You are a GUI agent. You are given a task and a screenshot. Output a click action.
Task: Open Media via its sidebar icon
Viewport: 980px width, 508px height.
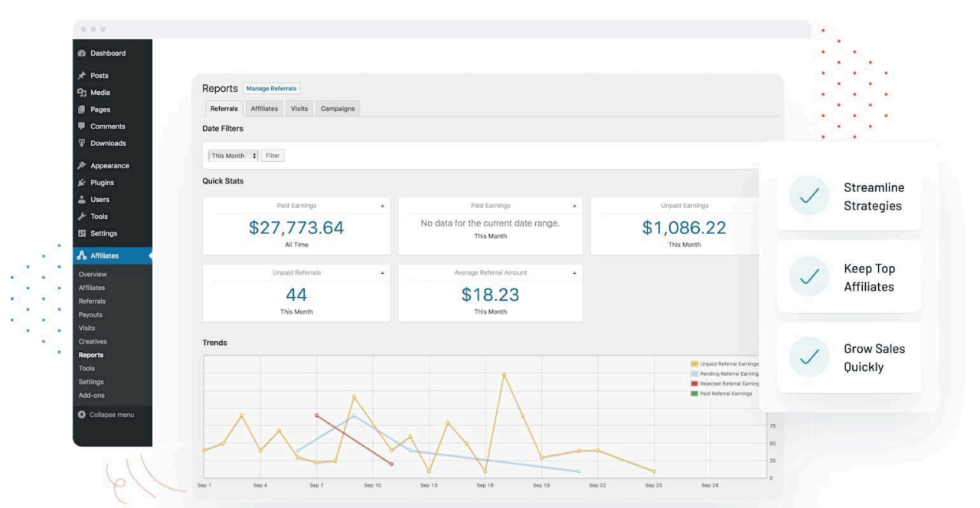pos(82,93)
